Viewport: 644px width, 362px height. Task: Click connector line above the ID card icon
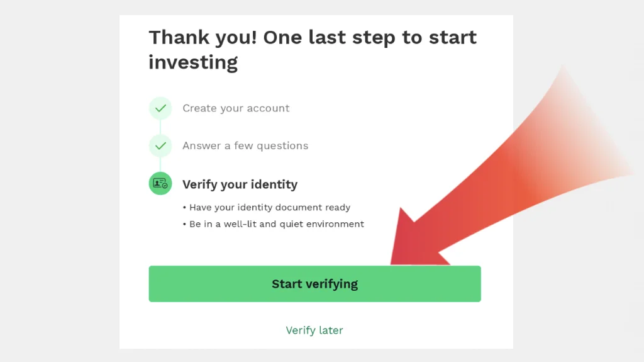(x=160, y=164)
